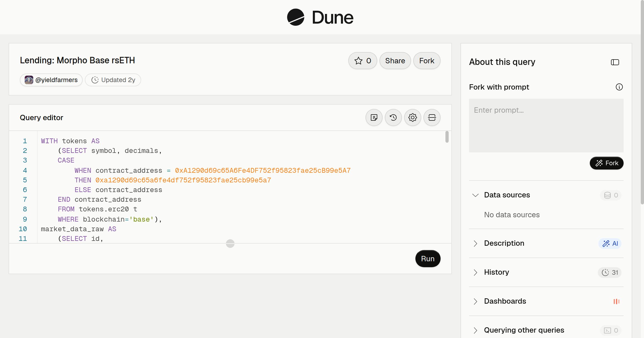Click the Querying other queries count badge
Image resolution: width=644 pixels, height=338 pixels.
611,330
